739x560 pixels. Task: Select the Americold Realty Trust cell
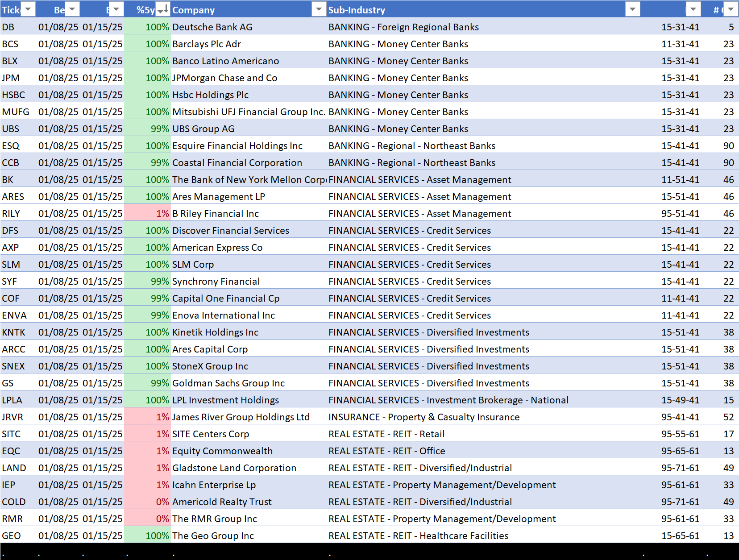click(x=249, y=502)
